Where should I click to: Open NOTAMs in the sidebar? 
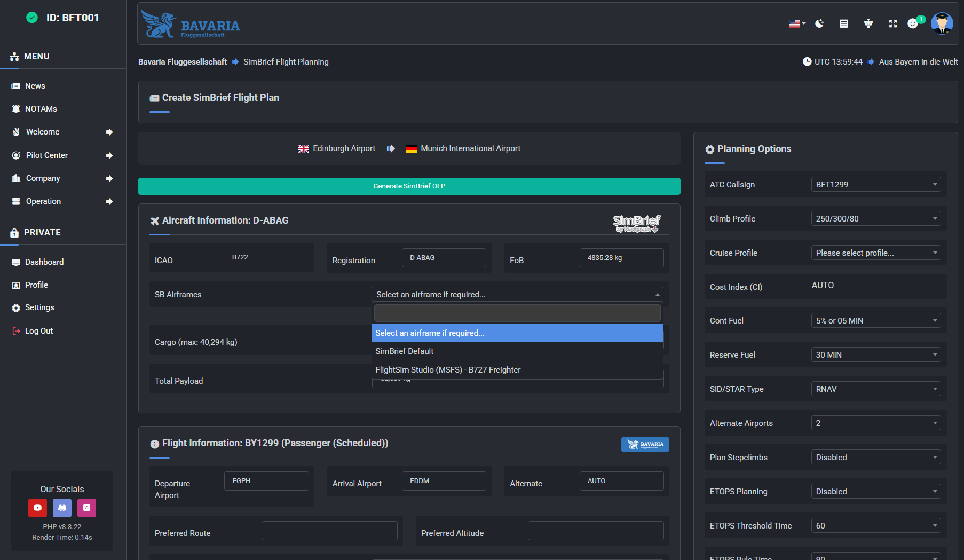click(x=41, y=109)
